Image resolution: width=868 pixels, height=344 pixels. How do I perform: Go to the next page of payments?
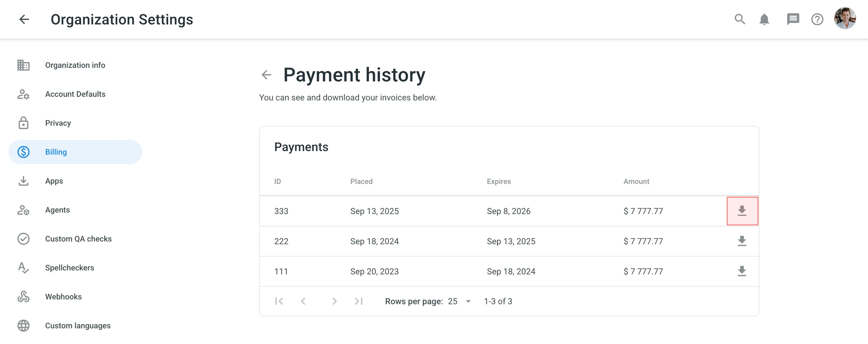334,301
